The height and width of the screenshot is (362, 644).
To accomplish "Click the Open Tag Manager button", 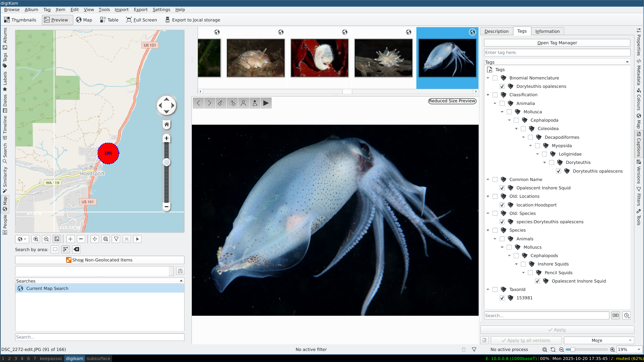I will [557, 43].
